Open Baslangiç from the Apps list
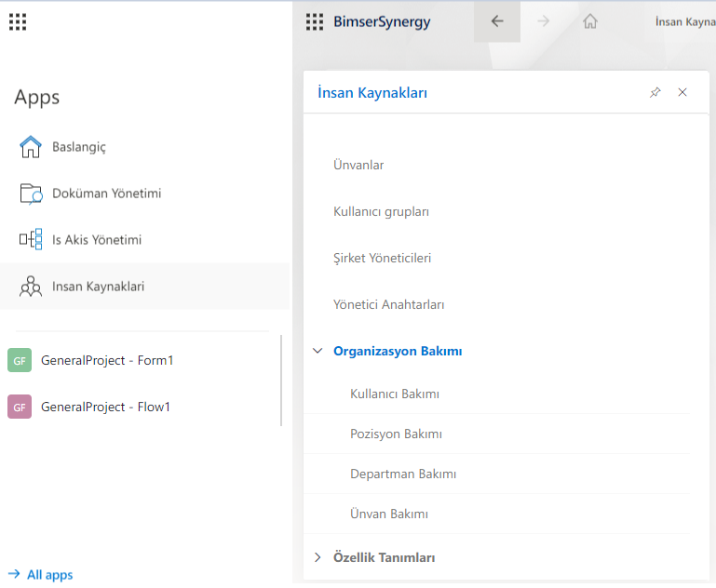This screenshot has height=588, width=716. [78, 147]
